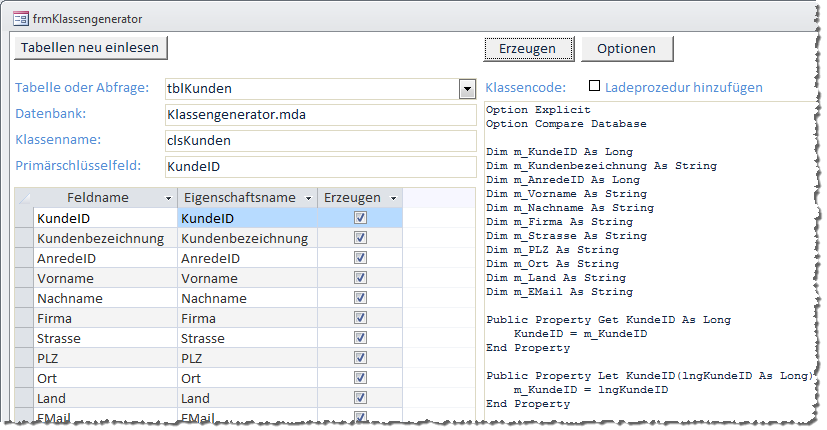
Task: Select the Primärschlüsselfeld input box
Action: pos(319,167)
